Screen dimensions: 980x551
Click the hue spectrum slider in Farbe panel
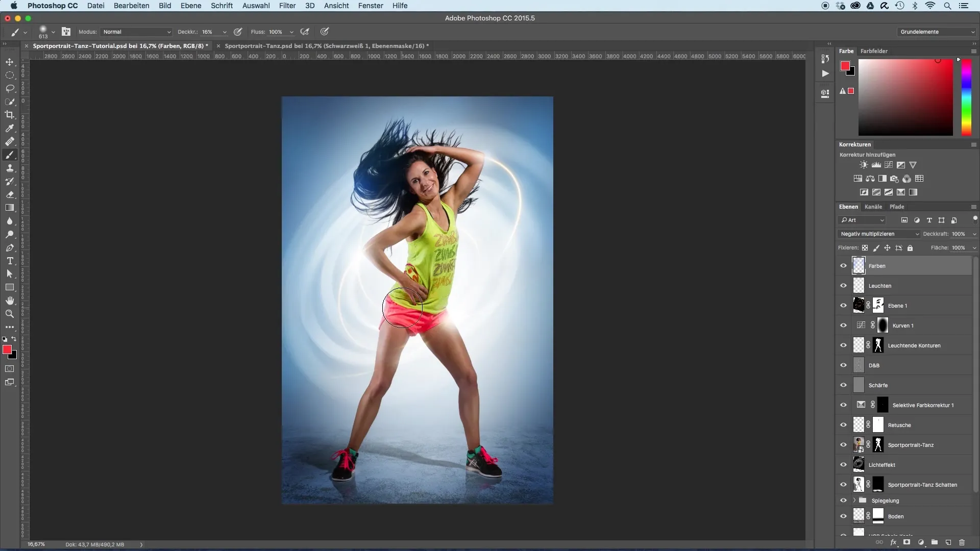[x=966, y=97]
